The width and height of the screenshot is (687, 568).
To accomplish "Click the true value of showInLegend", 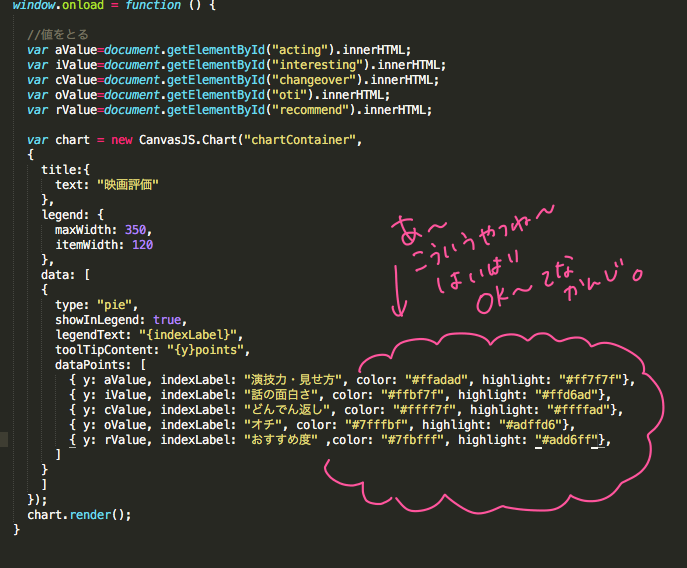I will coord(167,320).
